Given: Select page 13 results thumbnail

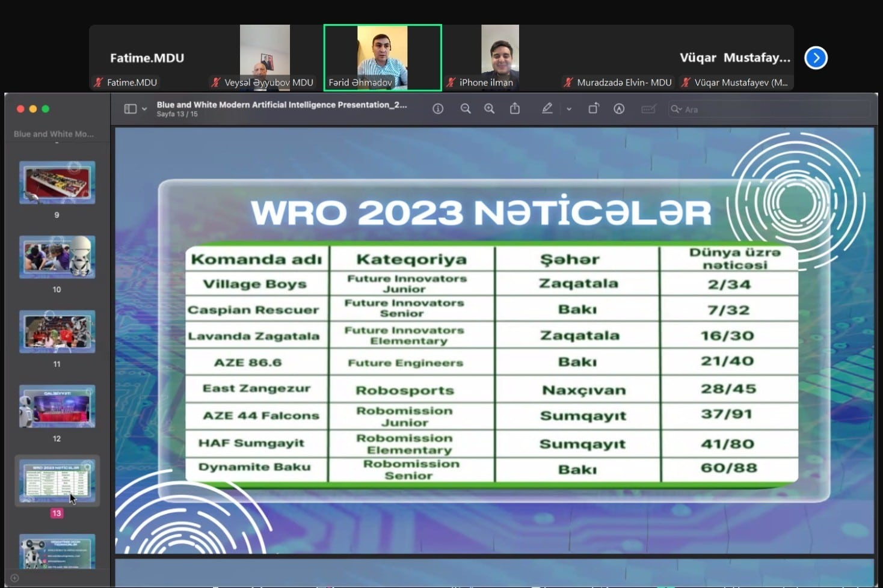Looking at the screenshot, I should (x=57, y=481).
